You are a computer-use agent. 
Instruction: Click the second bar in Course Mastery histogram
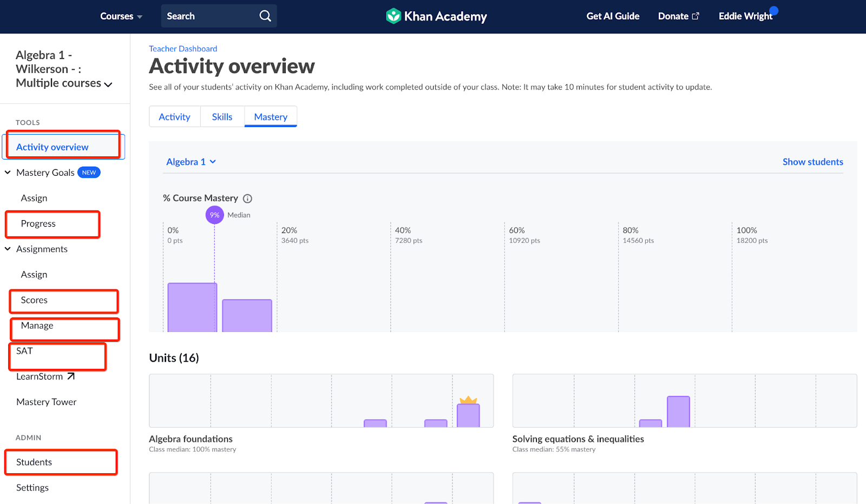[247, 316]
